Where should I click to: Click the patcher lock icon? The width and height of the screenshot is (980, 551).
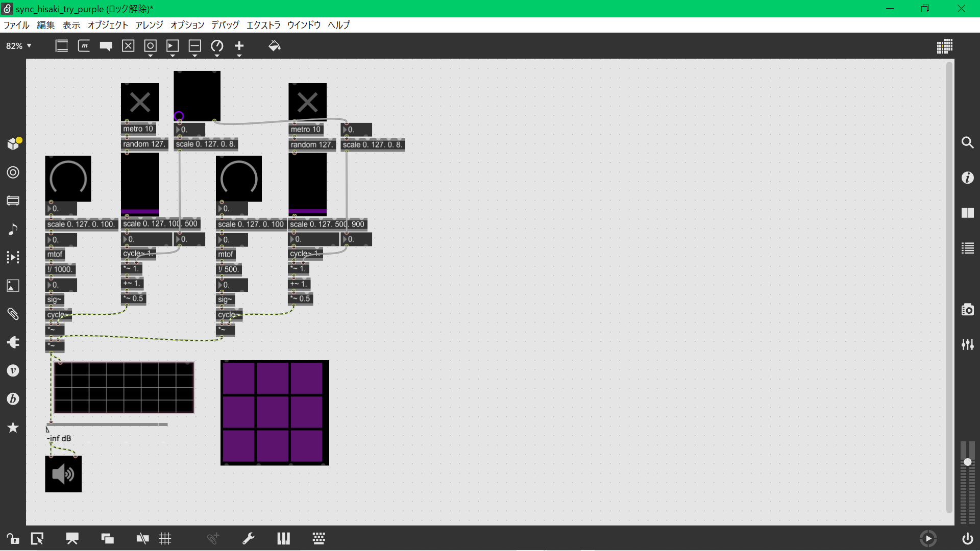tap(12, 538)
